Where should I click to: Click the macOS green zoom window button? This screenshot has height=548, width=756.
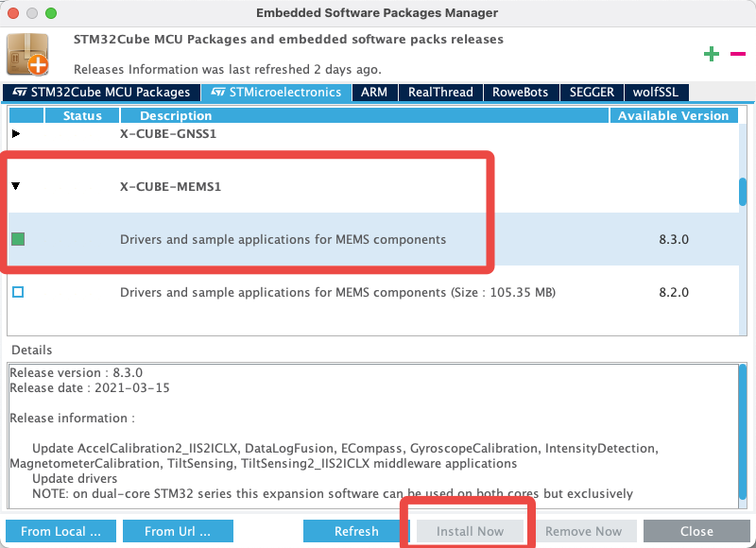[51, 13]
